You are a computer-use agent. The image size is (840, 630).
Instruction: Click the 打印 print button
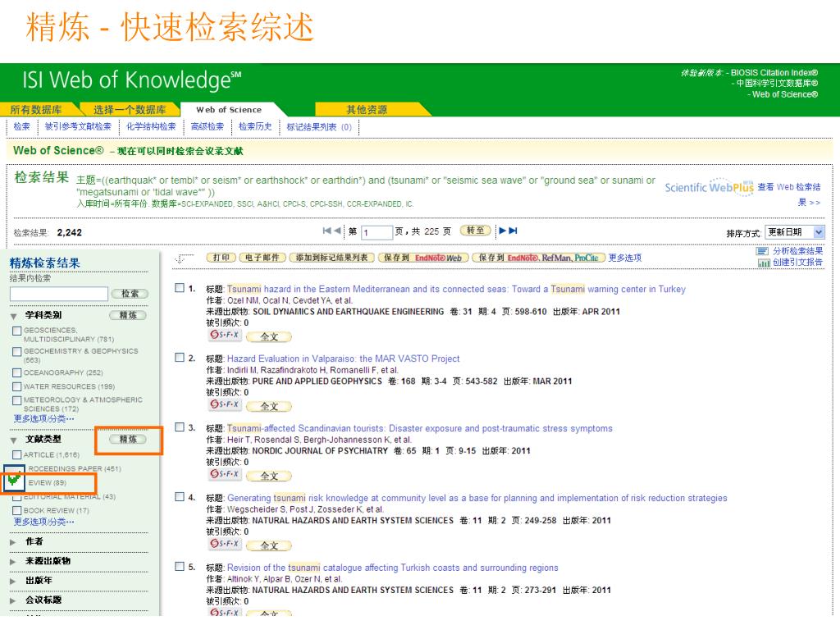tap(221, 258)
